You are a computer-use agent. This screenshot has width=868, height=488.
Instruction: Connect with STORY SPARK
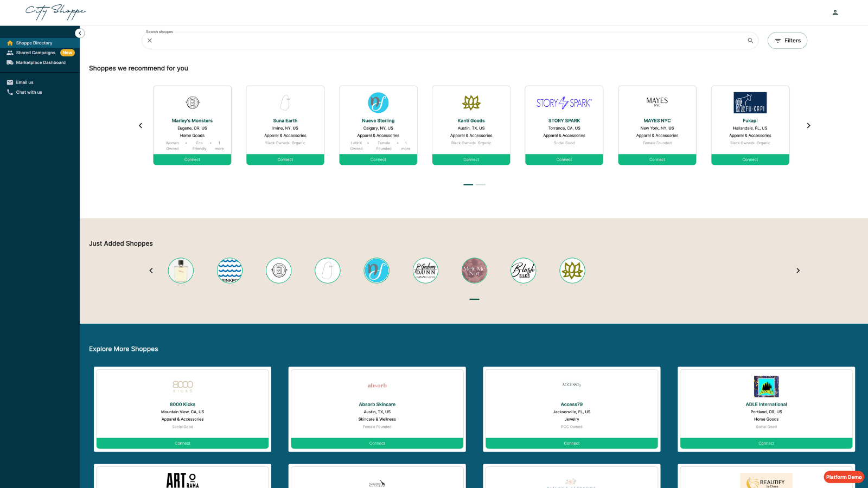point(564,159)
